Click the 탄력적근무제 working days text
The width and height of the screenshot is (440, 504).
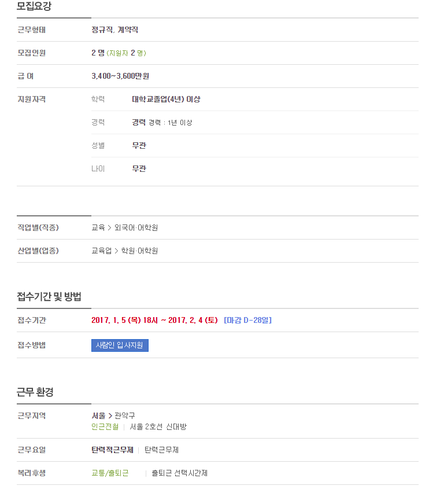tap(112, 450)
